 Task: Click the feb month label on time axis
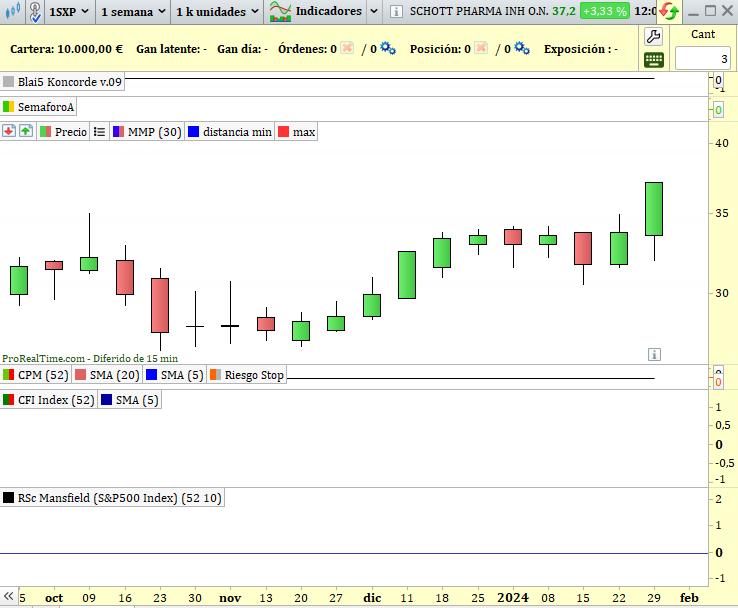(x=689, y=598)
